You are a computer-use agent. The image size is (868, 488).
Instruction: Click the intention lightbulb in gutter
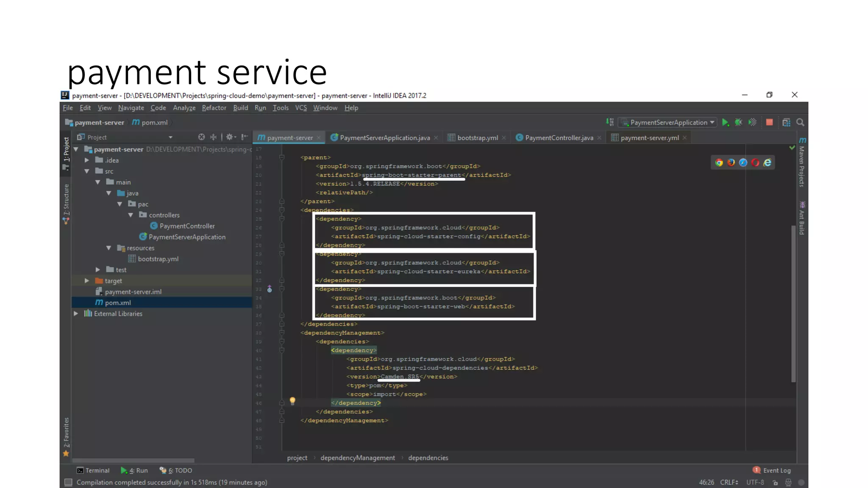pyautogui.click(x=292, y=401)
